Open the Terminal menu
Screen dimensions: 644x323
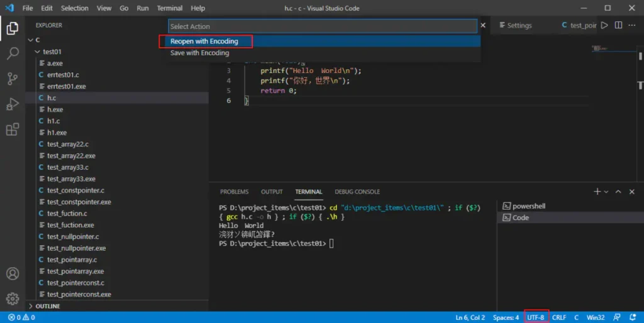coord(169,8)
